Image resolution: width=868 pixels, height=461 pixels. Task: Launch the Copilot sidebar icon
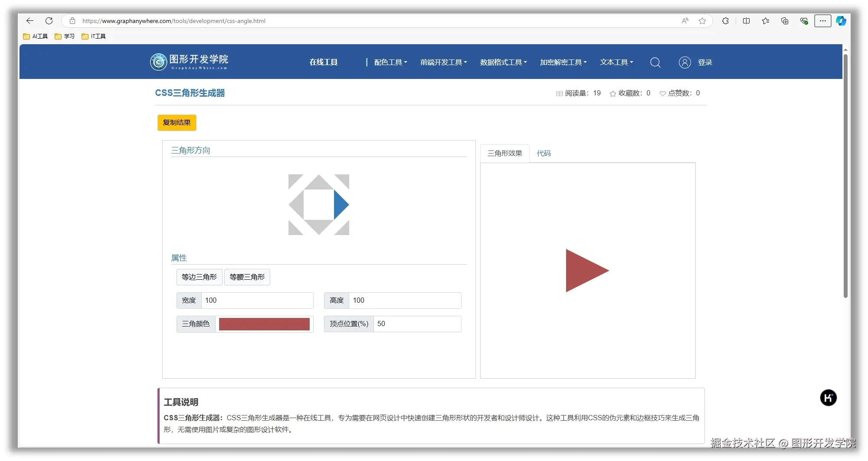point(841,21)
